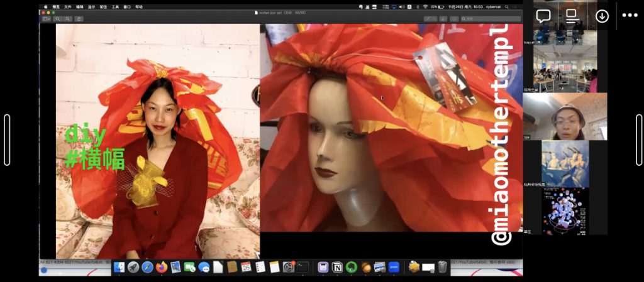The height and width of the screenshot is (282, 644).
Task: Tap the circled download arrow icon
Action: click(602, 16)
